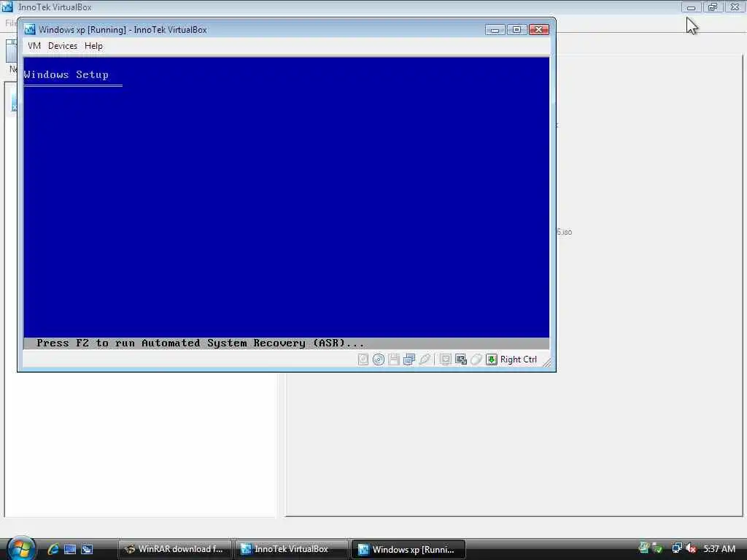Open the VM menu
The image size is (747, 560).
[x=34, y=46]
